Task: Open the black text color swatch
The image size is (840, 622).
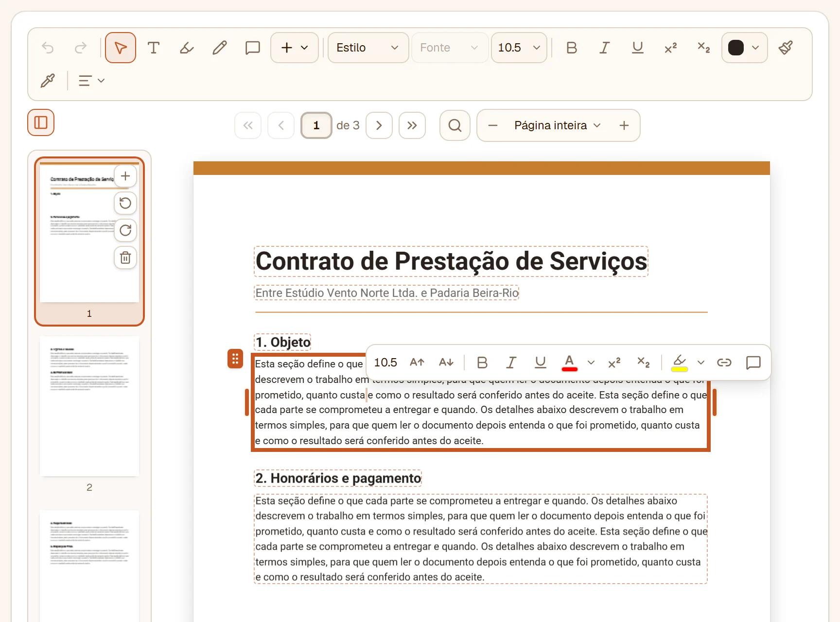Action: click(745, 48)
